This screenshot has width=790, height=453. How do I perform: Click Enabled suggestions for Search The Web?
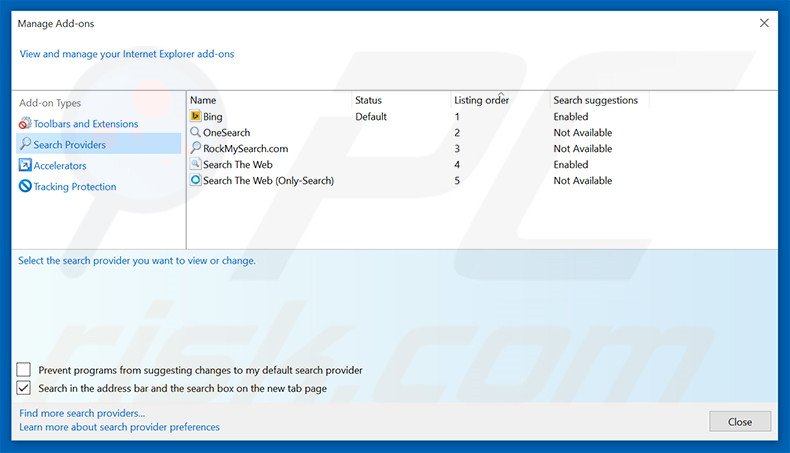point(571,165)
